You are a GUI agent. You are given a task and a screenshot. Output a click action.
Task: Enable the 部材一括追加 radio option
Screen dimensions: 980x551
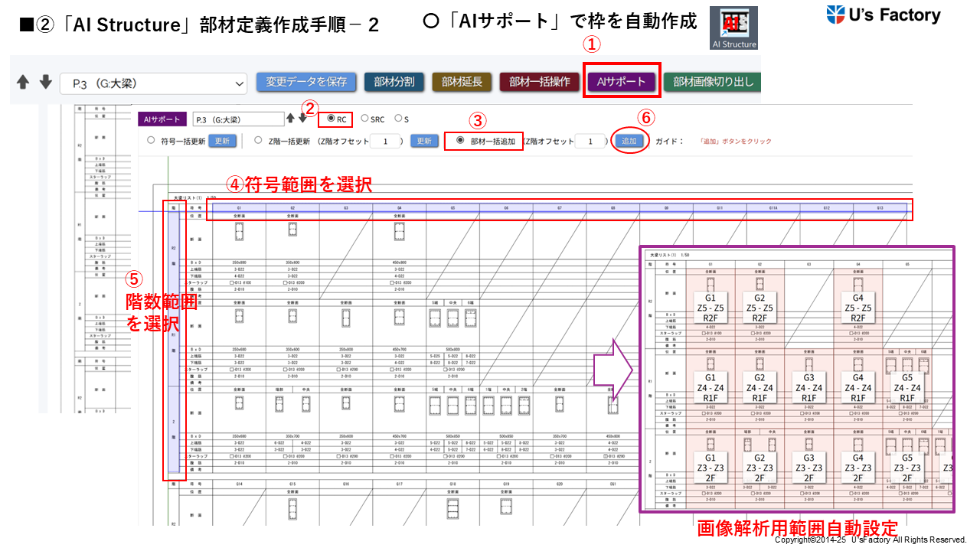pos(460,141)
